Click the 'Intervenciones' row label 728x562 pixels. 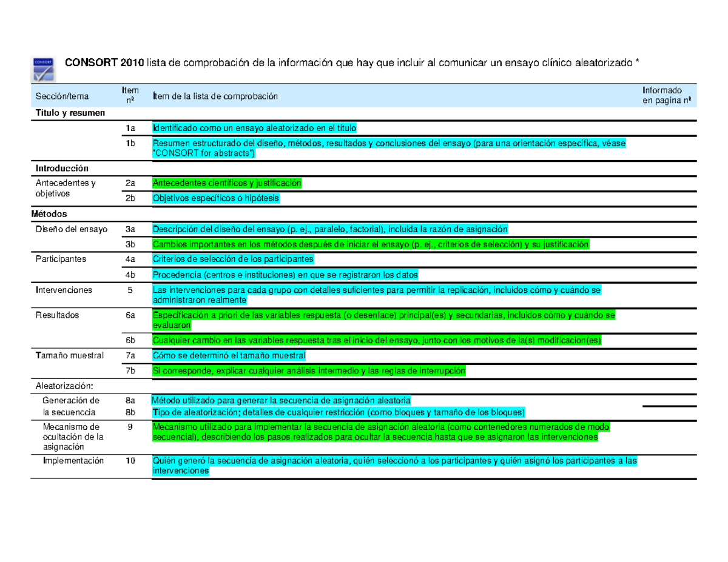[64, 290]
